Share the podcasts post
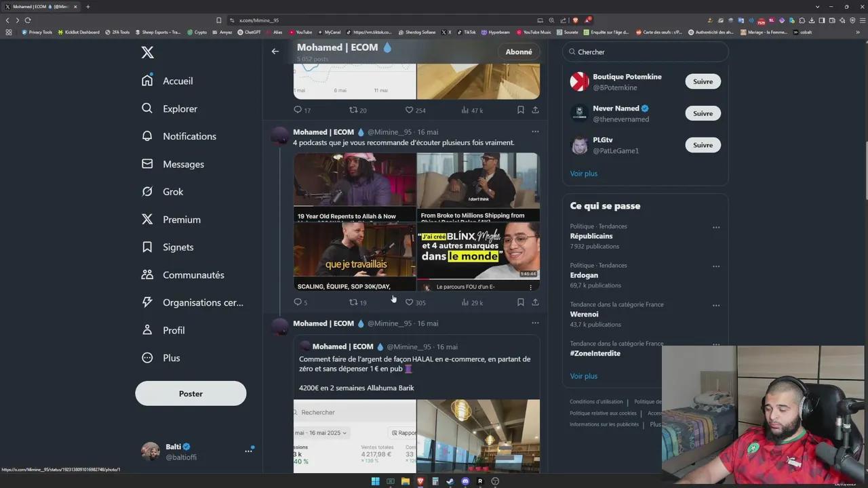This screenshot has width=868, height=488. point(535,302)
